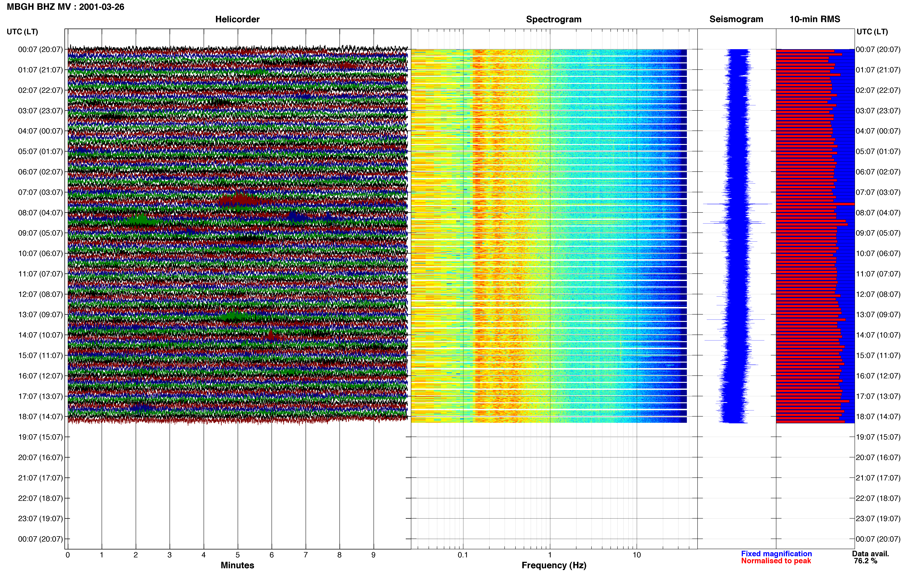This screenshot has height=578, width=924.
Task: Click the 'Minutes' x-axis label
Action: [237, 565]
